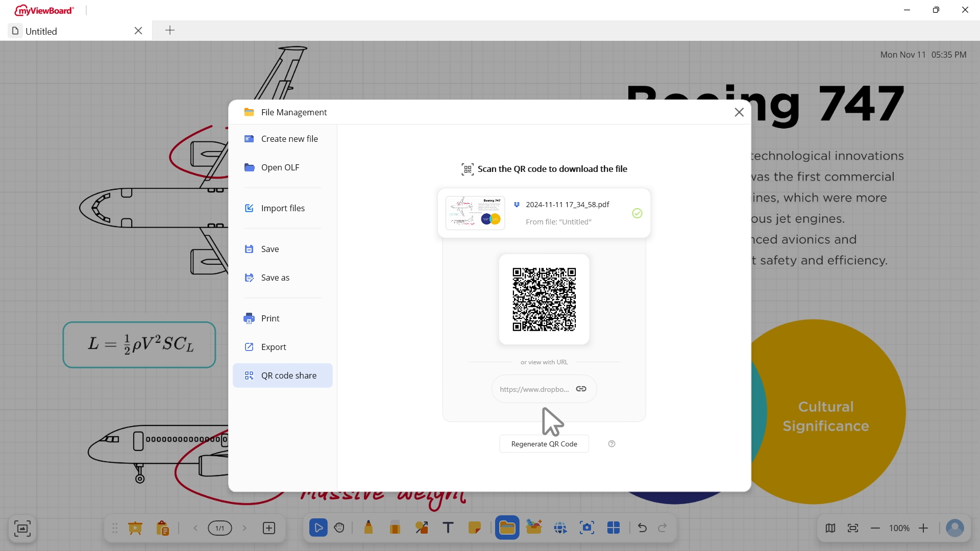Pick the eraser tool
The height and width of the screenshot is (551, 980).
395,528
